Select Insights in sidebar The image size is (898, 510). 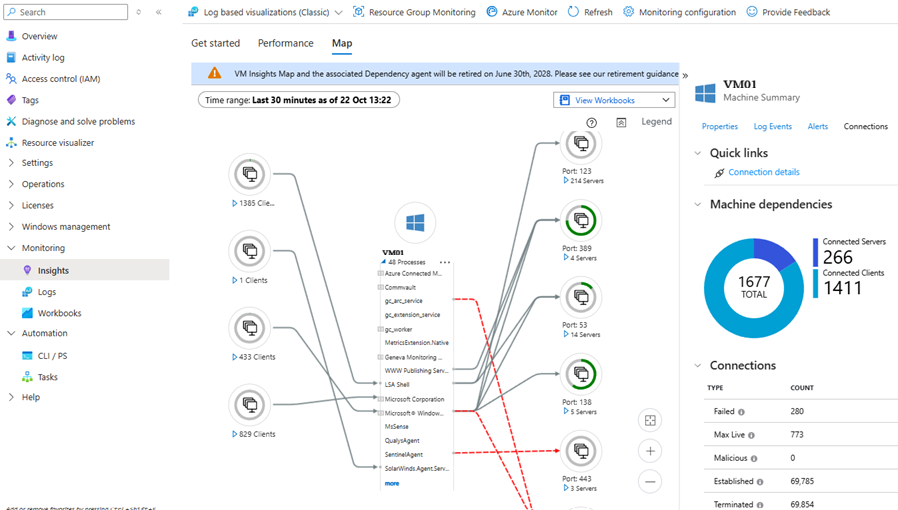pyautogui.click(x=85, y=270)
